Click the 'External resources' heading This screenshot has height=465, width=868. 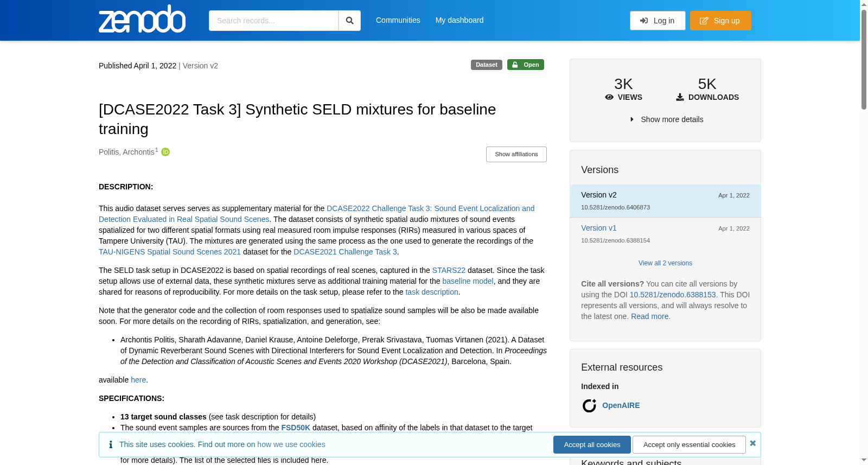pos(622,367)
